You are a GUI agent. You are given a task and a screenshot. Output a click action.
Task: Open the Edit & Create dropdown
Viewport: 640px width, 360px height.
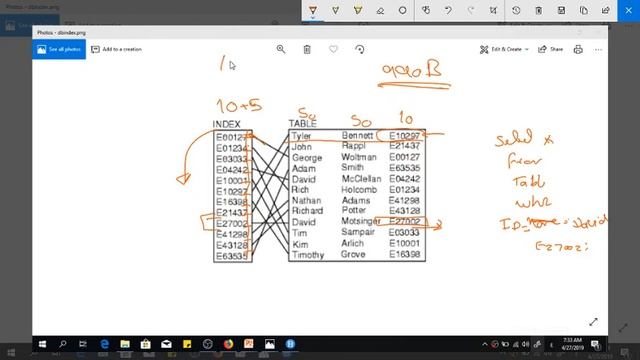(x=504, y=49)
